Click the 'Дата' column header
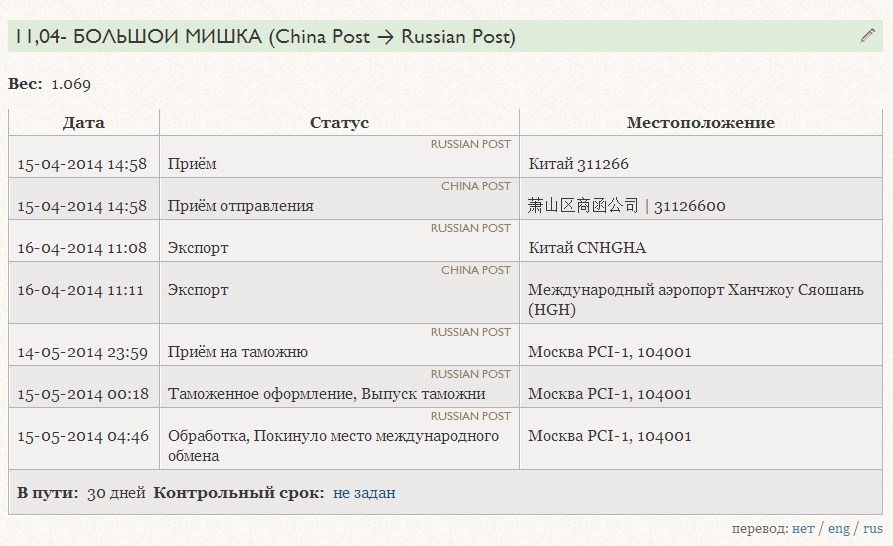Screen dimensions: 893x546 [84, 123]
